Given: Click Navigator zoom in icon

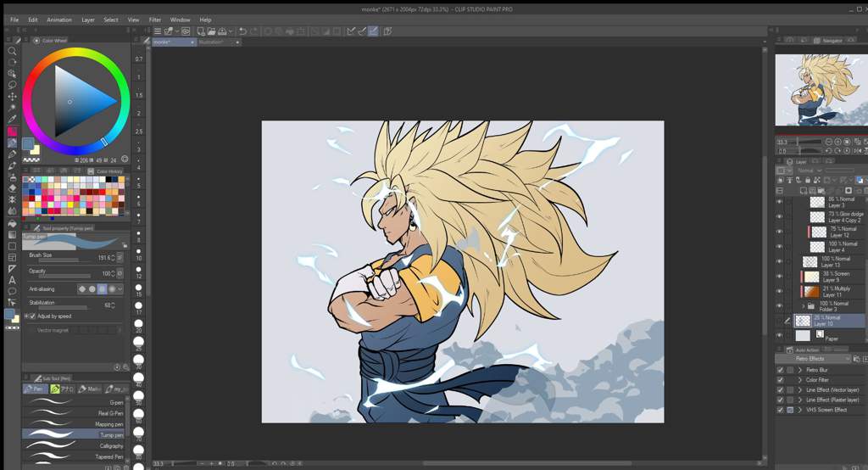Looking at the screenshot, I should click(837, 142).
